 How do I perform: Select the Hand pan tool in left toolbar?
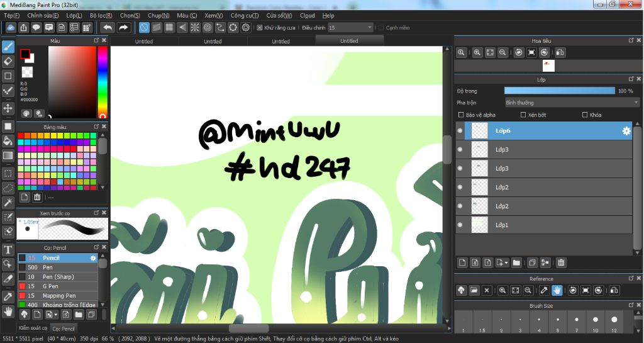8,312
